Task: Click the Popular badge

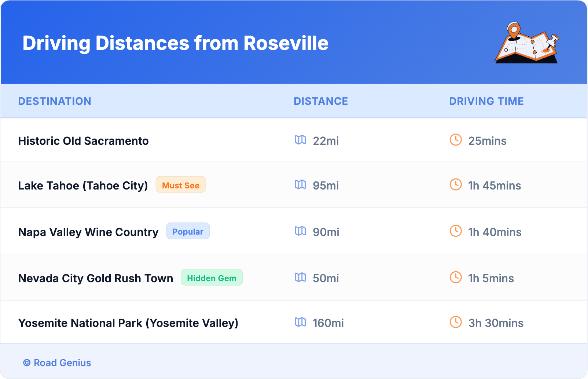Action: (188, 231)
